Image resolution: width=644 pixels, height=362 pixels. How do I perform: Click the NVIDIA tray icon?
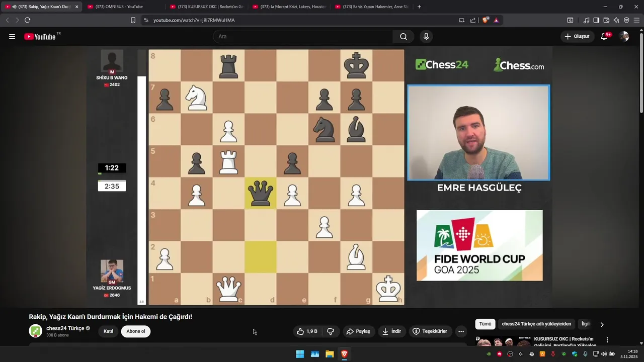tap(489, 354)
